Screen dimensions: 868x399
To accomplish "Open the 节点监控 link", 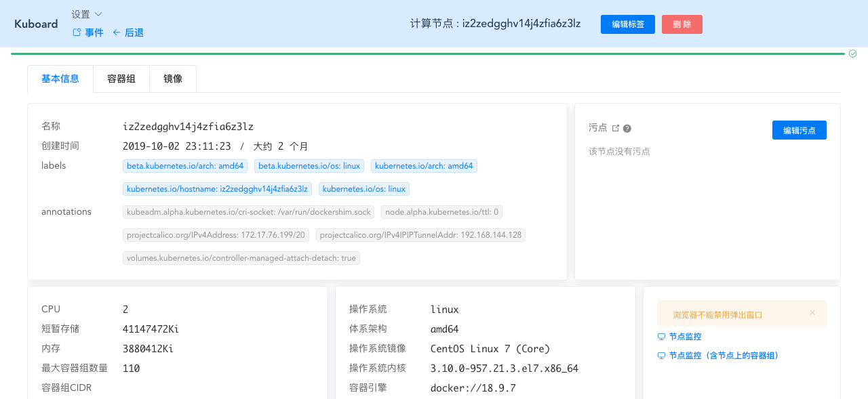I will 685,336.
